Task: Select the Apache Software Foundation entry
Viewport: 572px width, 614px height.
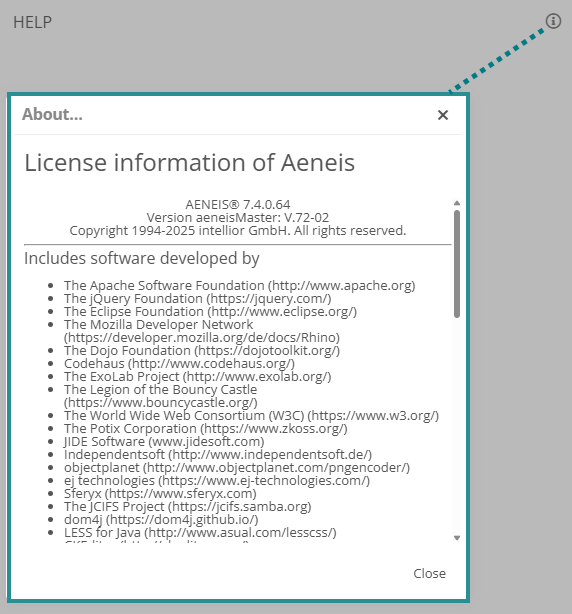Action: [x=240, y=285]
